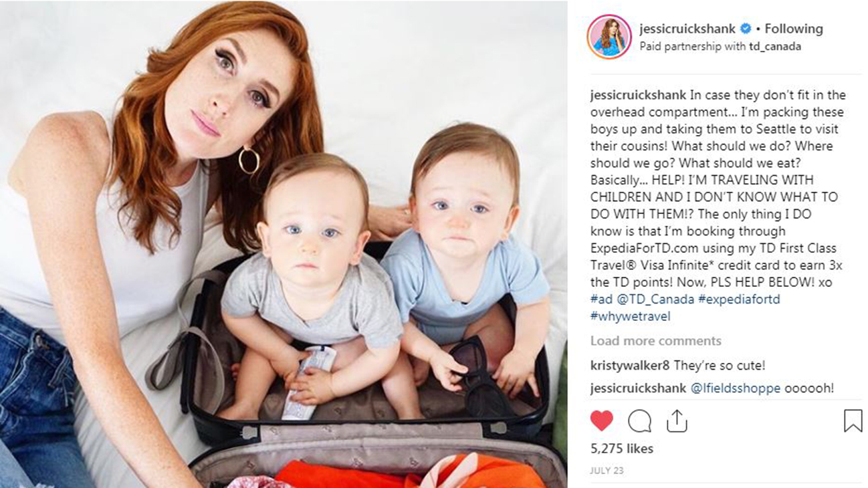Screen dimensions: 868x488
Task: View the 5,275 likes list
Action: [622, 449]
